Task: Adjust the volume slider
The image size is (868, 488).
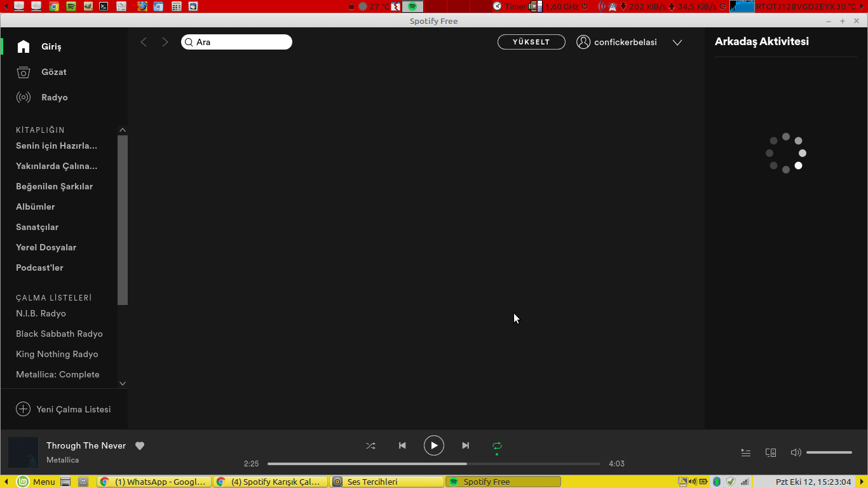Action: pyautogui.click(x=829, y=452)
